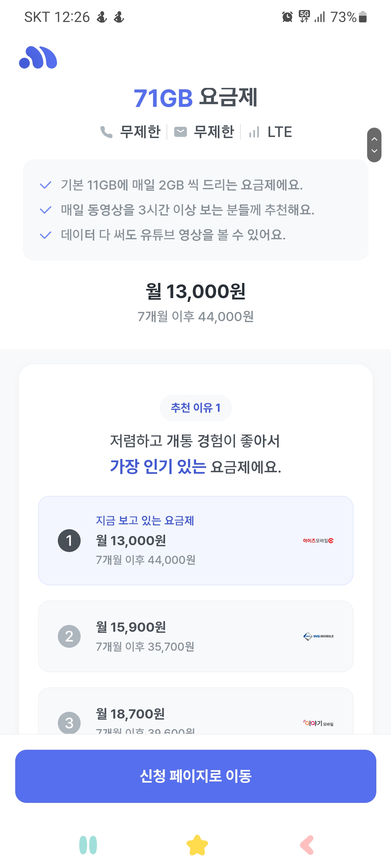The width and height of the screenshot is (391, 868).
Task: Tap the battery status icon
Action: (363, 17)
